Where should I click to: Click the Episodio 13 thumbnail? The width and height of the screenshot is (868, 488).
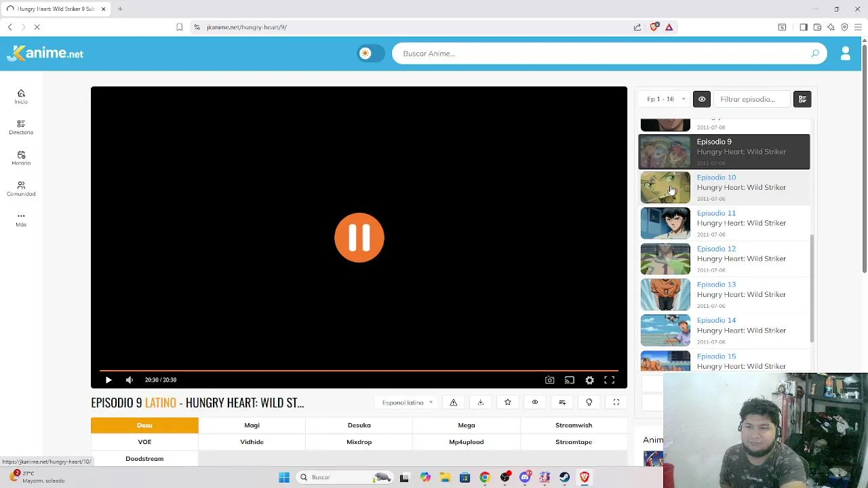tap(665, 295)
